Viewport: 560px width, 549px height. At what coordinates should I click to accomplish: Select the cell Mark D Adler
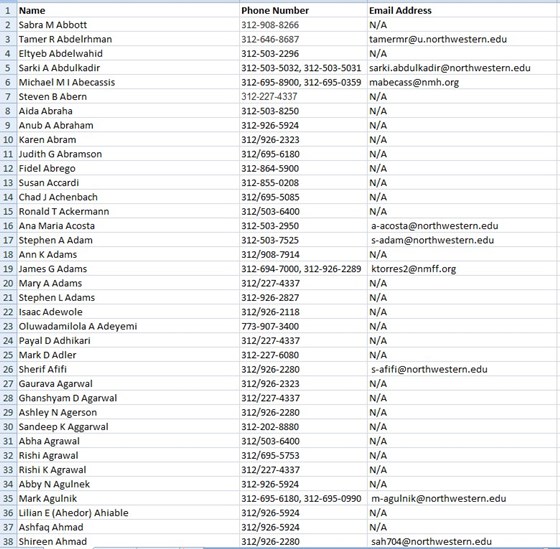pos(128,355)
